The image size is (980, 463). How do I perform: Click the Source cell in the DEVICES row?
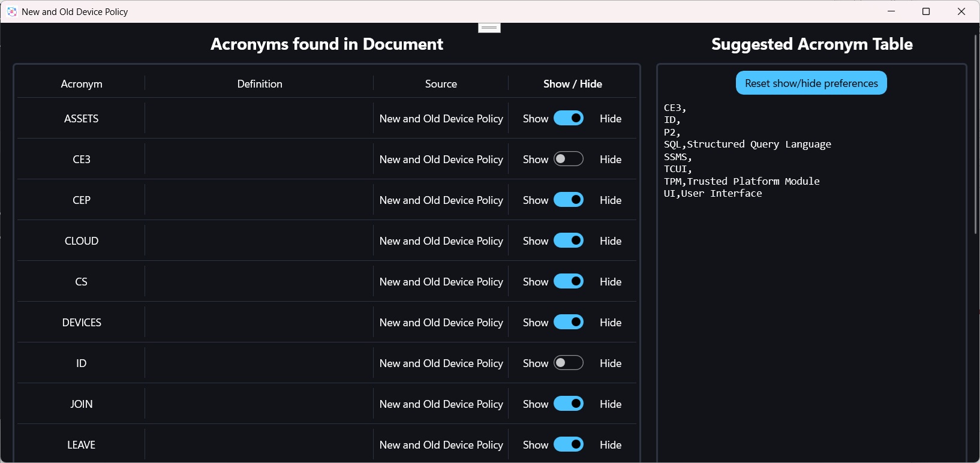pyautogui.click(x=441, y=323)
